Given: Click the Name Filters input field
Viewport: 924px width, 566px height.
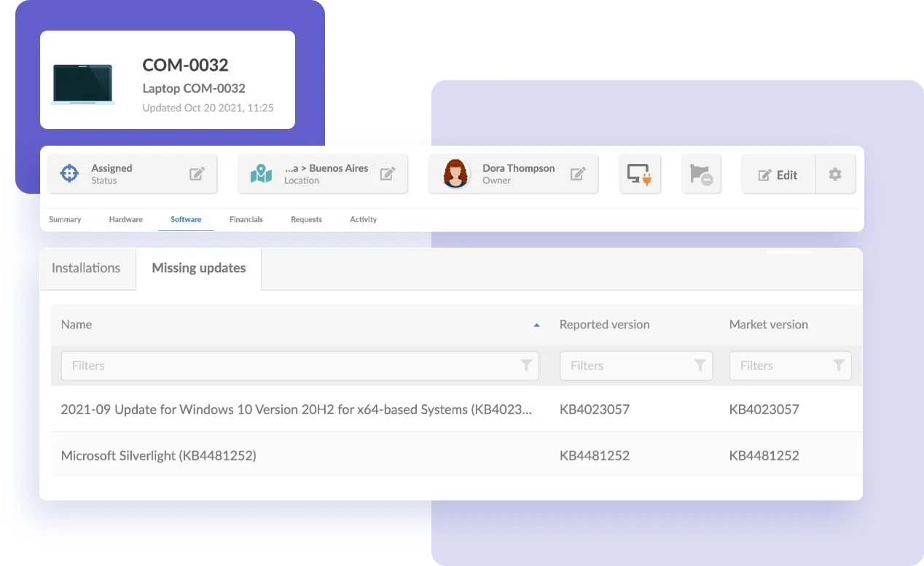Looking at the screenshot, I should (288, 366).
